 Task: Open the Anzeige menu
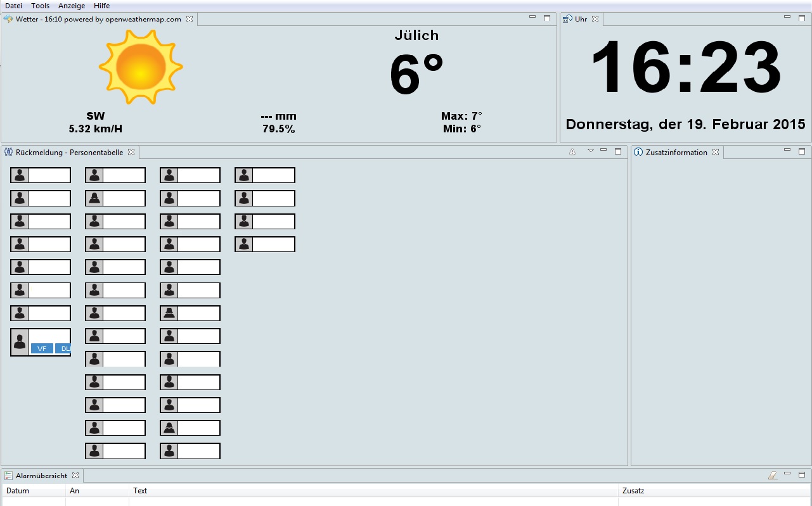[x=71, y=6]
